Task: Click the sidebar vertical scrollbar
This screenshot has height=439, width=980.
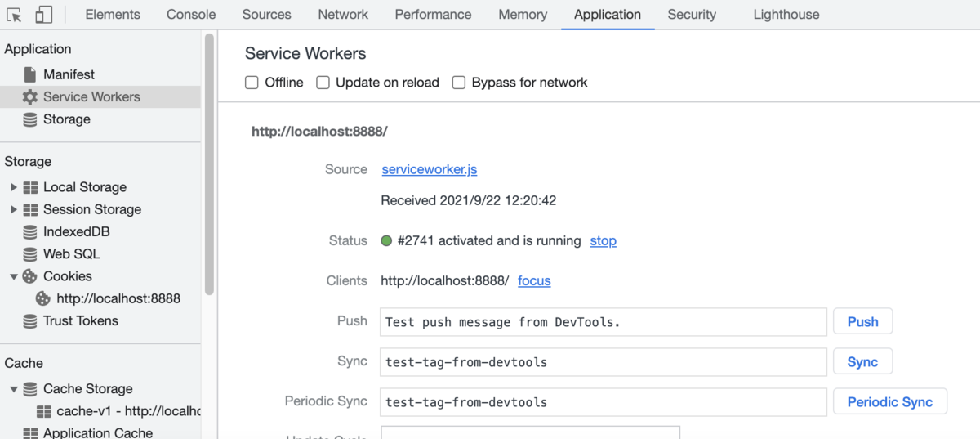Action: coord(209,164)
